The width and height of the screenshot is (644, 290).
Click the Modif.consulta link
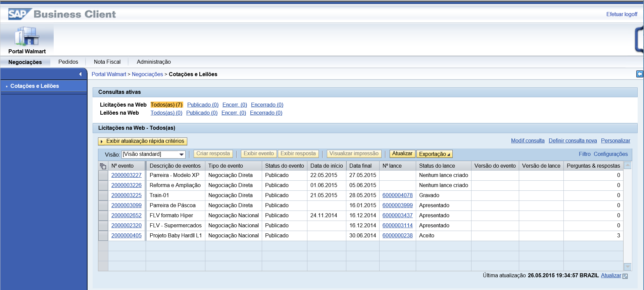tap(528, 140)
